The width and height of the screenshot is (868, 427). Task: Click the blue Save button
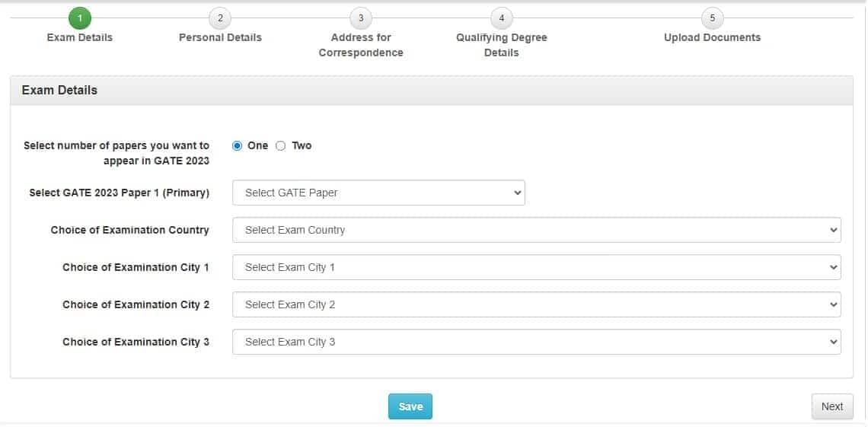point(410,406)
